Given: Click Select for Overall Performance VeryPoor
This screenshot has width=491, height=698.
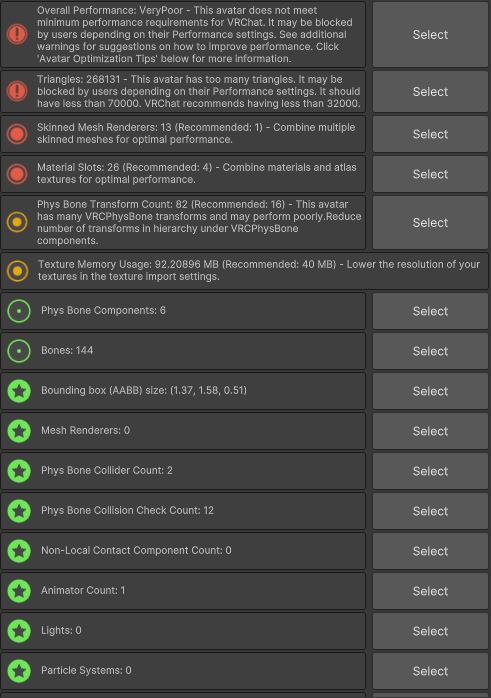Looking at the screenshot, I should (430, 35).
